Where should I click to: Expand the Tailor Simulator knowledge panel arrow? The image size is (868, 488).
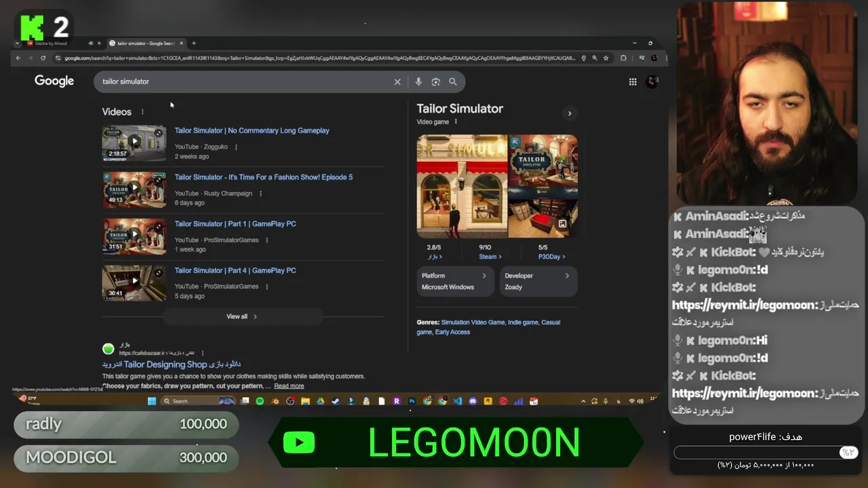coord(570,114)
